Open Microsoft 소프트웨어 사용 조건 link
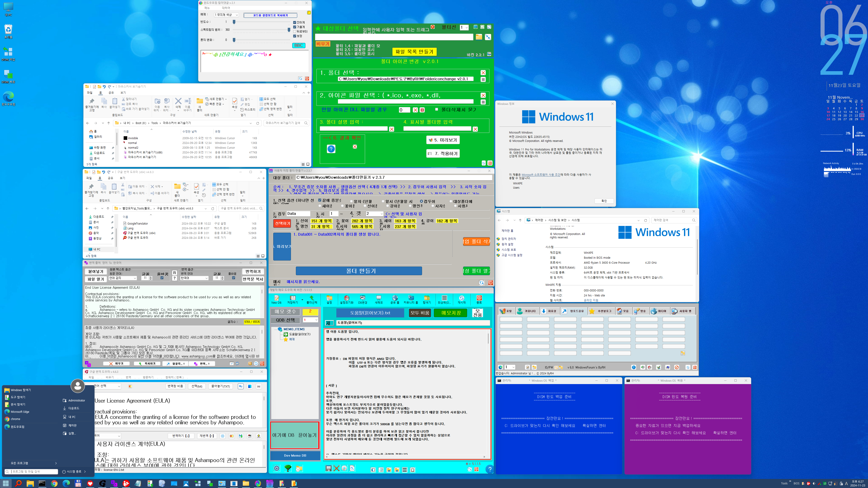This screenshot has width=868, height=488. coord(541,174)
